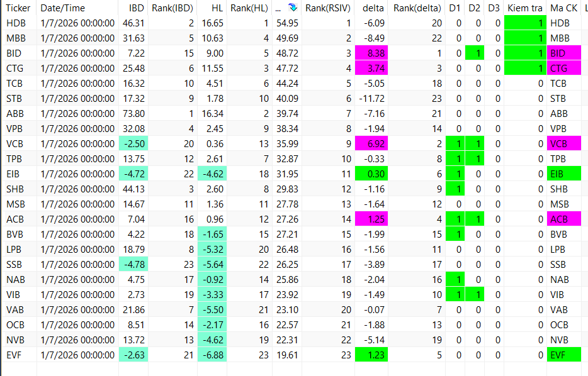The image size is (588, 376).
Task: Click the green D1 cell in NAB row
Action: 455,279
